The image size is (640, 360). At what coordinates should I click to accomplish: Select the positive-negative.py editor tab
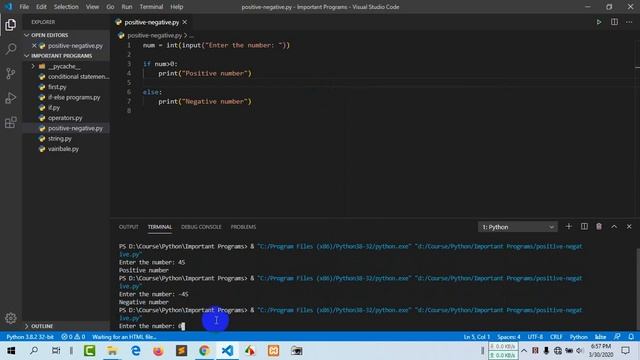(151, 22)
